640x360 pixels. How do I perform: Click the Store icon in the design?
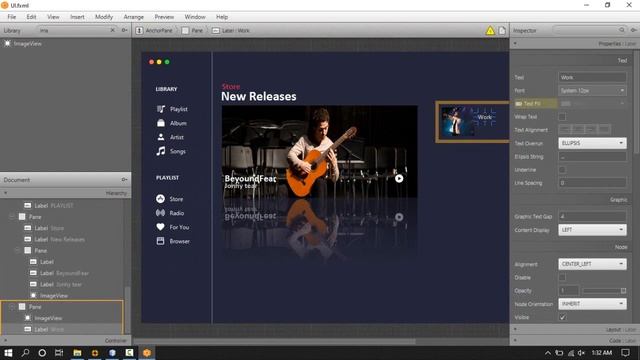click(160, 199)
